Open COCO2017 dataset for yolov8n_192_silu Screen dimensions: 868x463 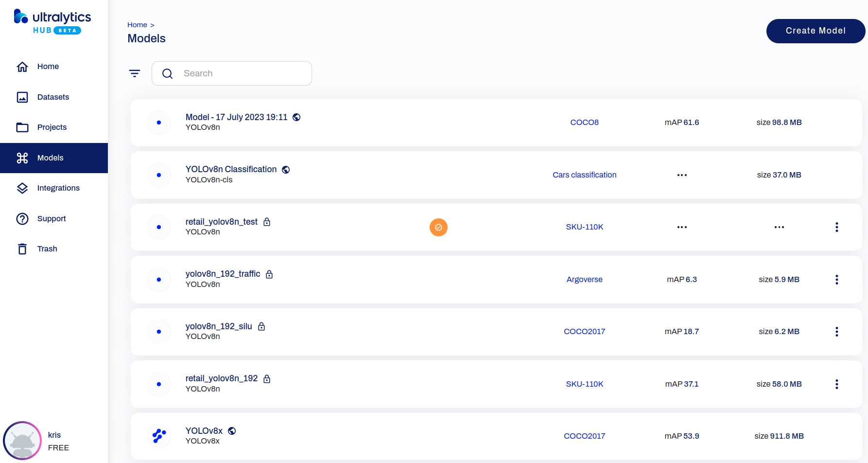[x=584, y=332]
